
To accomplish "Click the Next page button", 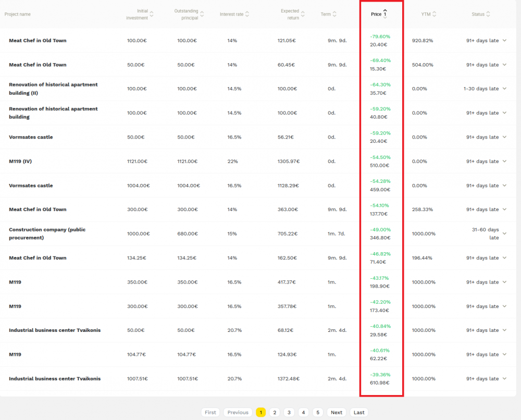I will coord(337,412).
